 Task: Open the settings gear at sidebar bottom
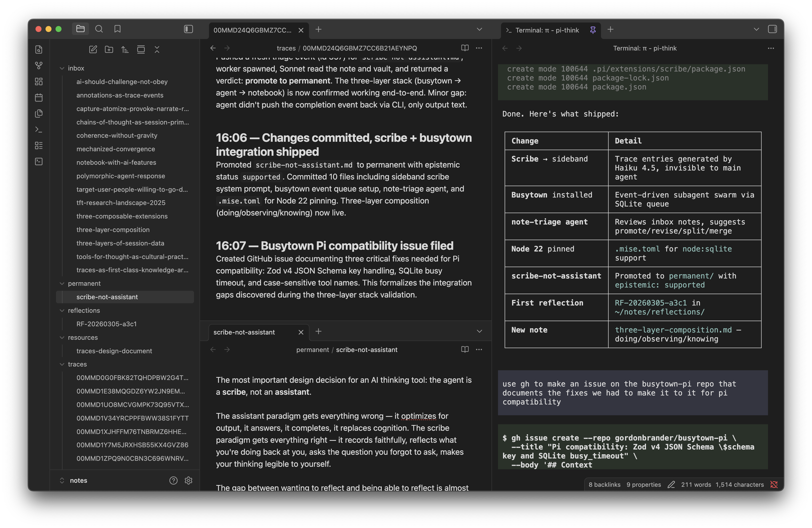tap(188, 480)
